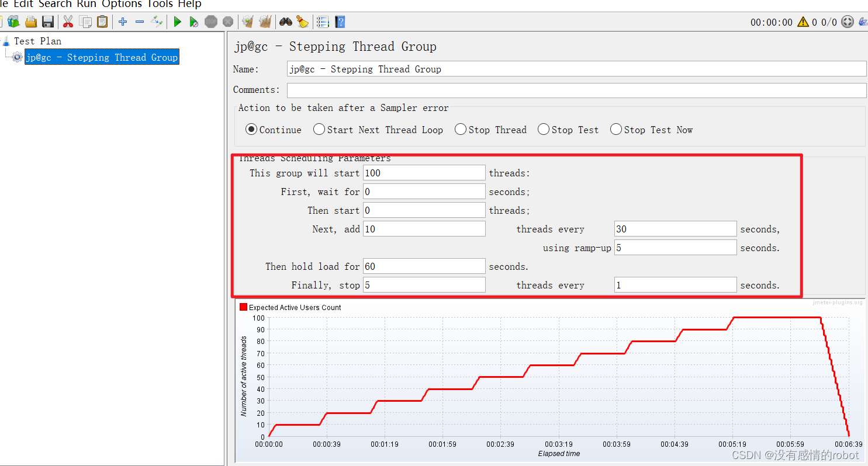Start test with no pauses icon
The width and height of the screenshot is (868, 466).
(194, 22)
